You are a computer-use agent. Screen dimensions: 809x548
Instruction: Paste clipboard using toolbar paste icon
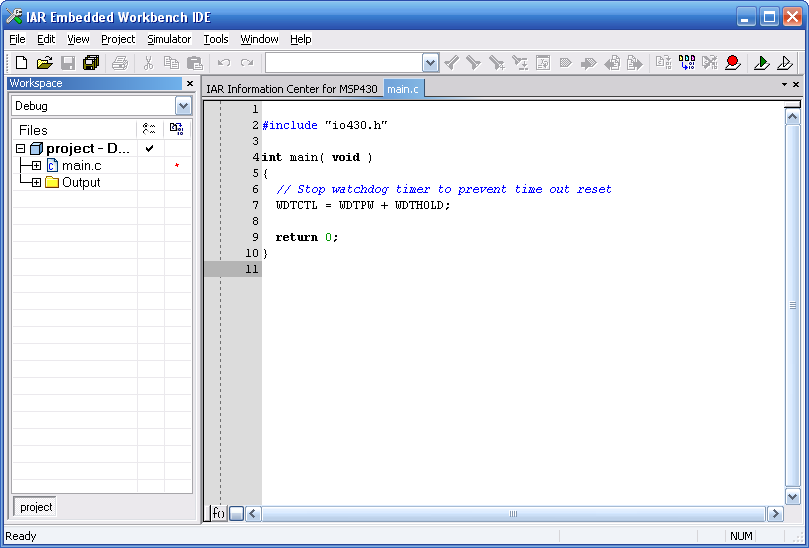point(195,63)
